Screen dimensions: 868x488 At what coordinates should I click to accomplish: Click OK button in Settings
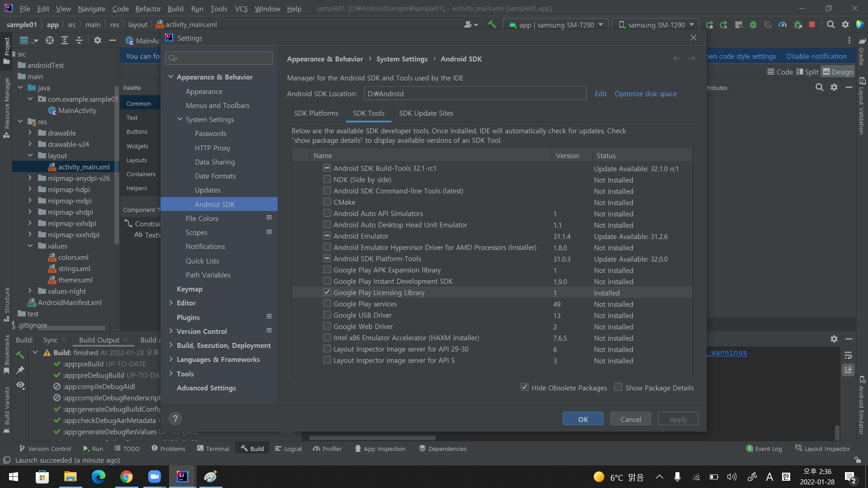click(x=583, y=419)
